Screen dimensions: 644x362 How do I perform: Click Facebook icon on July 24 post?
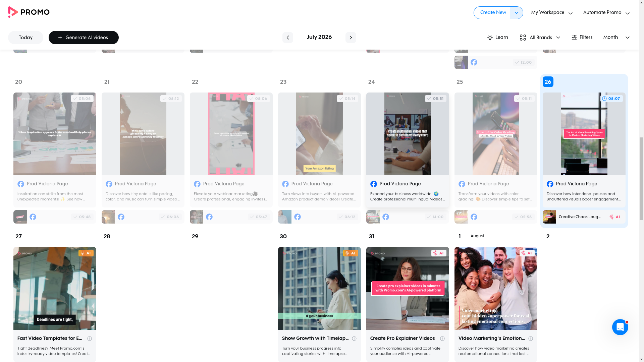coord(373,184)
